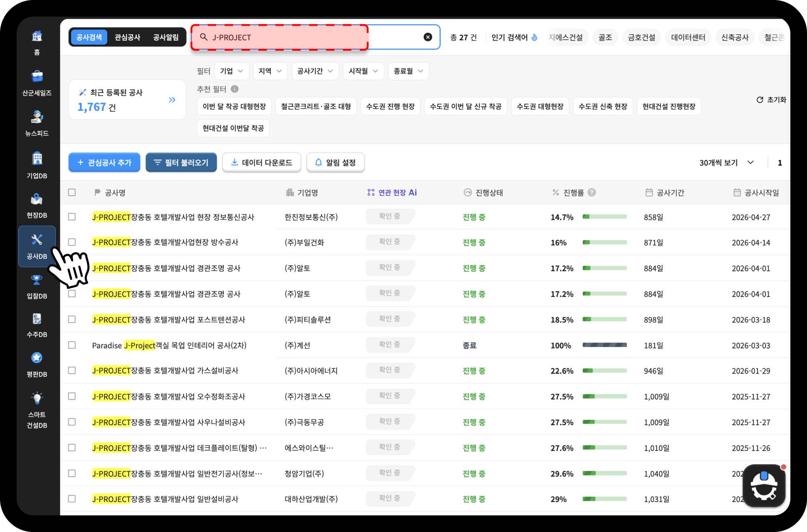Open the 기업 filter dropdown

point(232,71)
